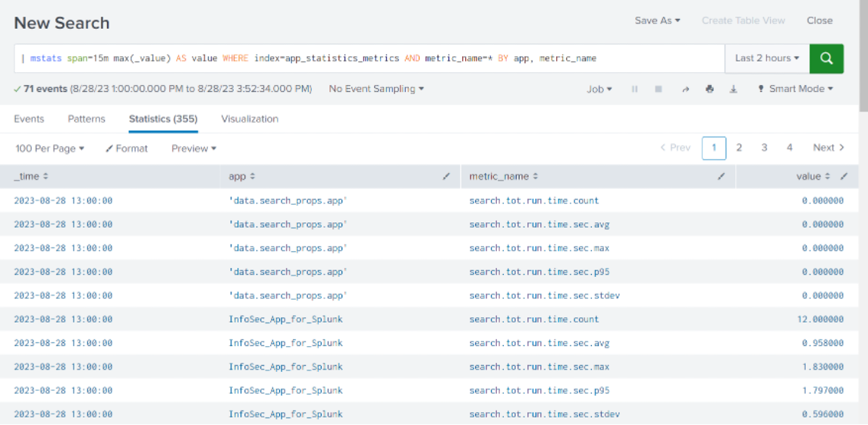
Task: Click value 1.797000 cell
Action: 824,391
